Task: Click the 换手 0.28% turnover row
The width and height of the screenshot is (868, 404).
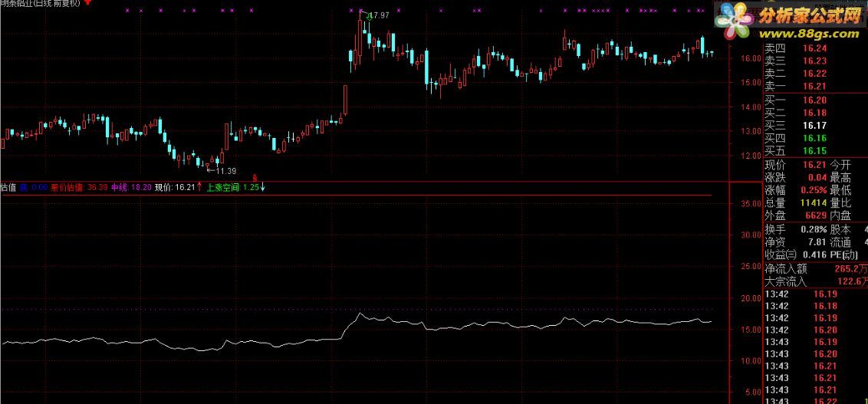Action: (x=795, y=230)
